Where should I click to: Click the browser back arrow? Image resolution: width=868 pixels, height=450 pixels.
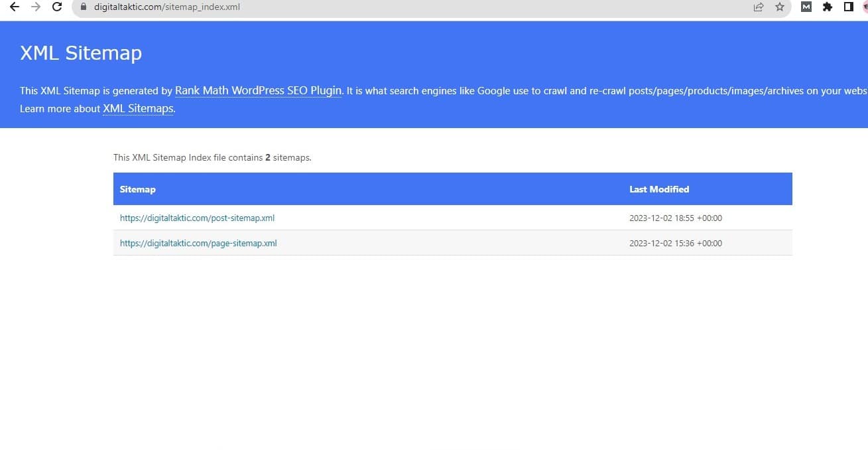(x=15, y=7)
